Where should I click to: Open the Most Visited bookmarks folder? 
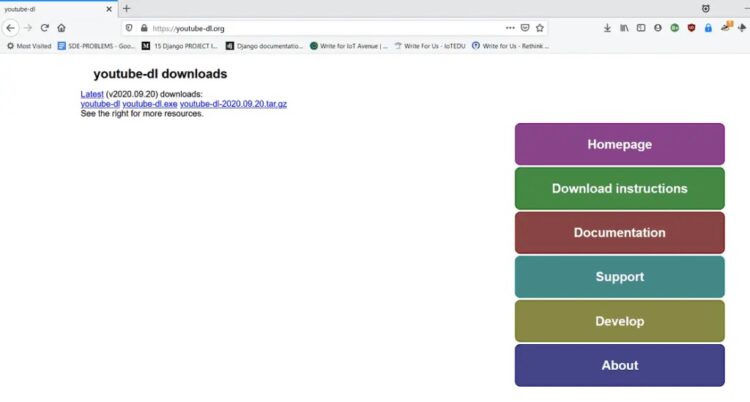29,46
